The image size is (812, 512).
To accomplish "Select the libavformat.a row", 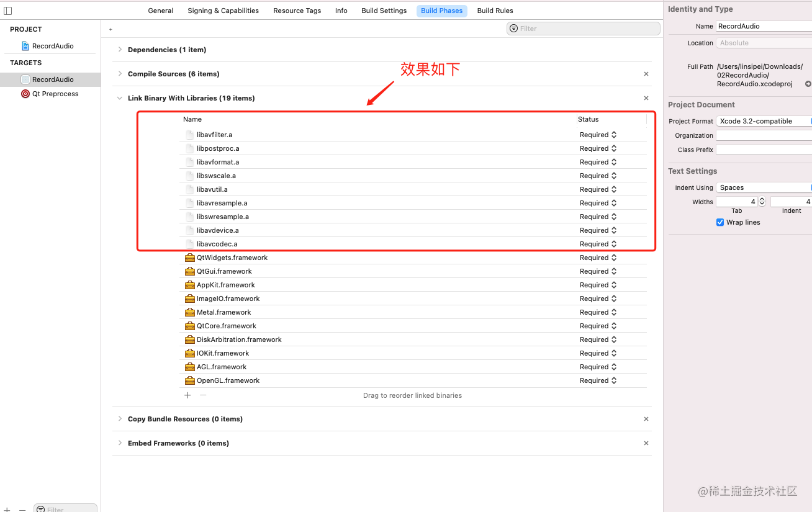I will click(x=413, y=162).
